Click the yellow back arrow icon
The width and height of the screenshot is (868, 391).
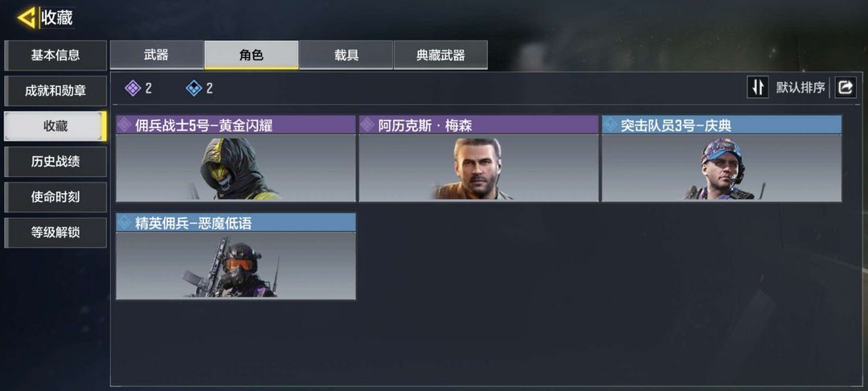pyautogui.click(x=26, y=18)
